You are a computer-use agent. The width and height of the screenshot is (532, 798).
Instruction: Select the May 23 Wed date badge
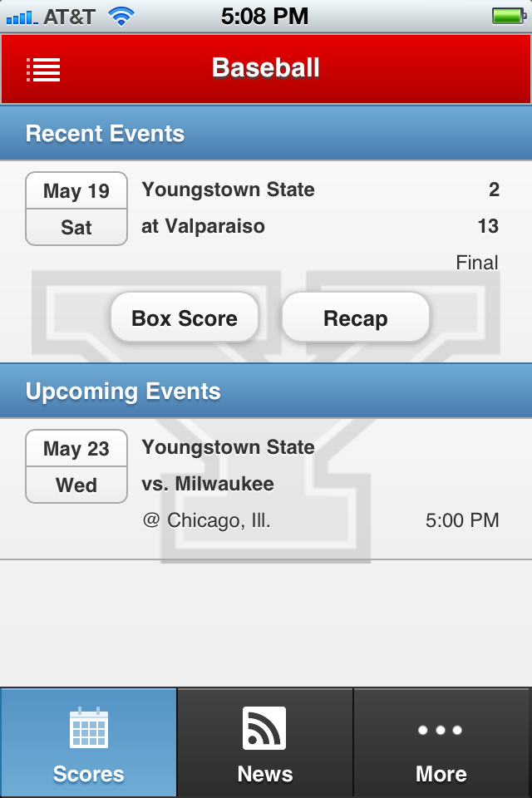tap(76, 466)
